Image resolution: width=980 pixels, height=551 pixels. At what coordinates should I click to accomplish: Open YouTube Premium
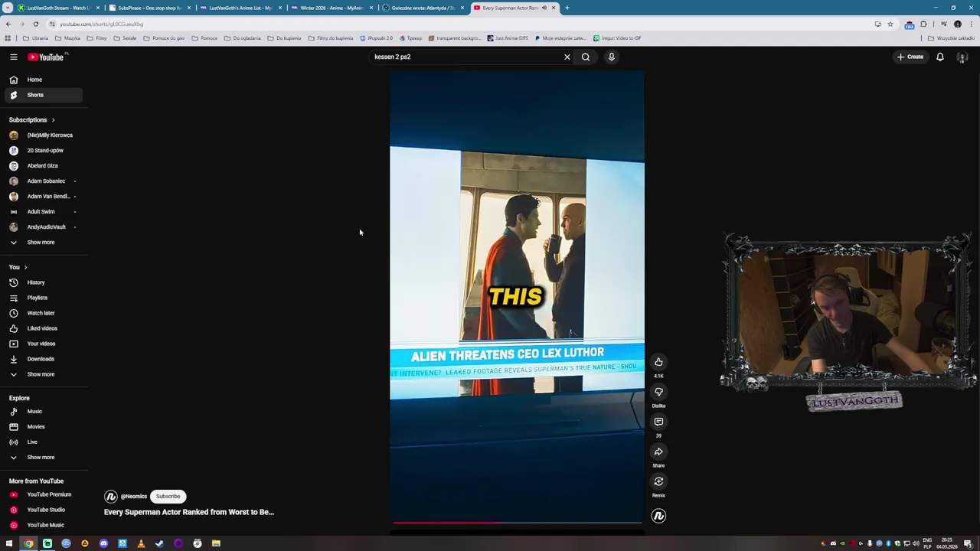pyautogui.click(x=42, y=494)
